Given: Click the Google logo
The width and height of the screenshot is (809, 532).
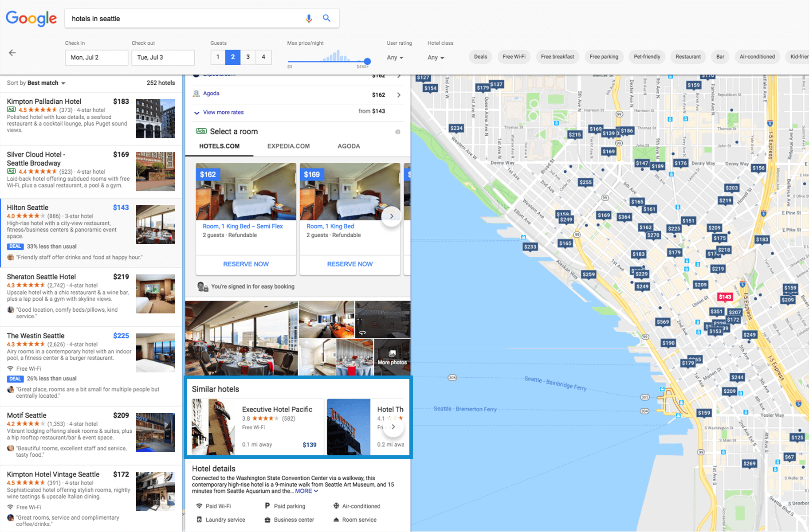Looking at the screenshot, I should click(x=31, y=19).
